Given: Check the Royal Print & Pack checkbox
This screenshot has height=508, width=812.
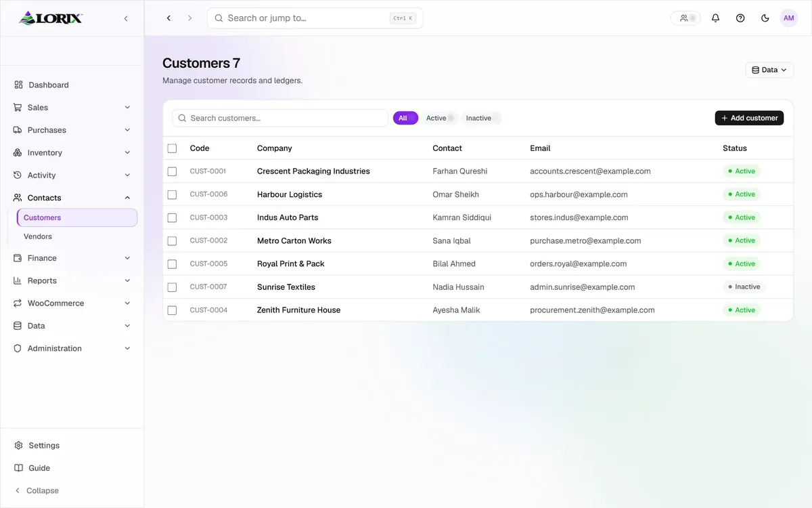Looking at the screenshot, I should point(172,263).
